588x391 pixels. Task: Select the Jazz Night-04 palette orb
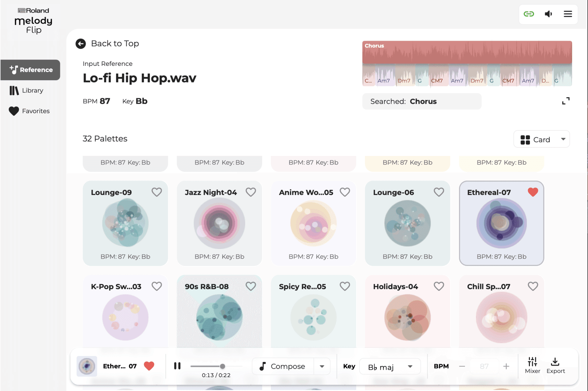tap(219, 223)
